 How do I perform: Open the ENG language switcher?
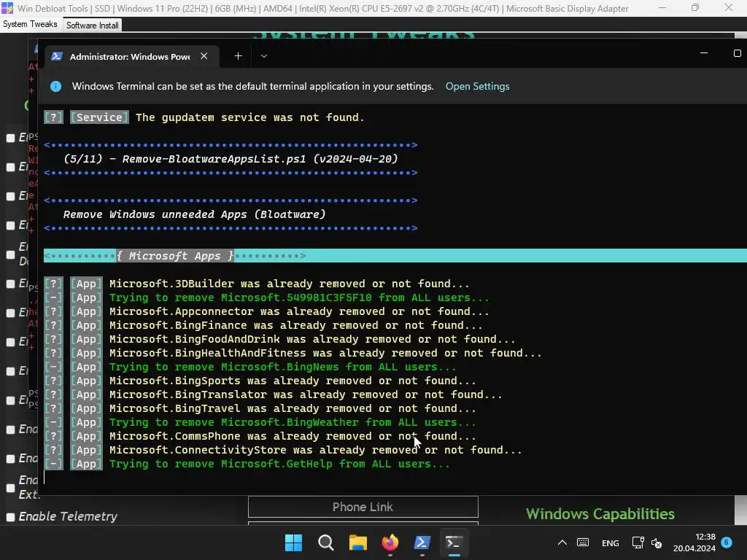click(611, 543)
